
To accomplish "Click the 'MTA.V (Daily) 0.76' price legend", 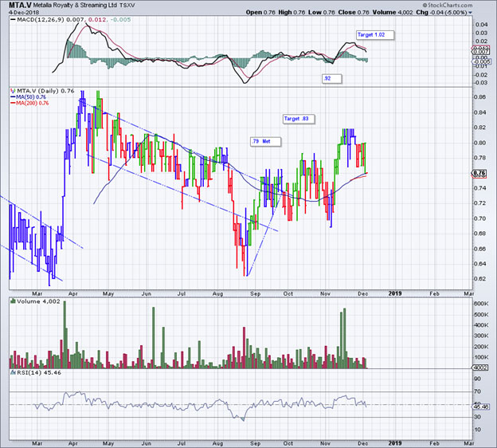I will click(x=45, y=91).
